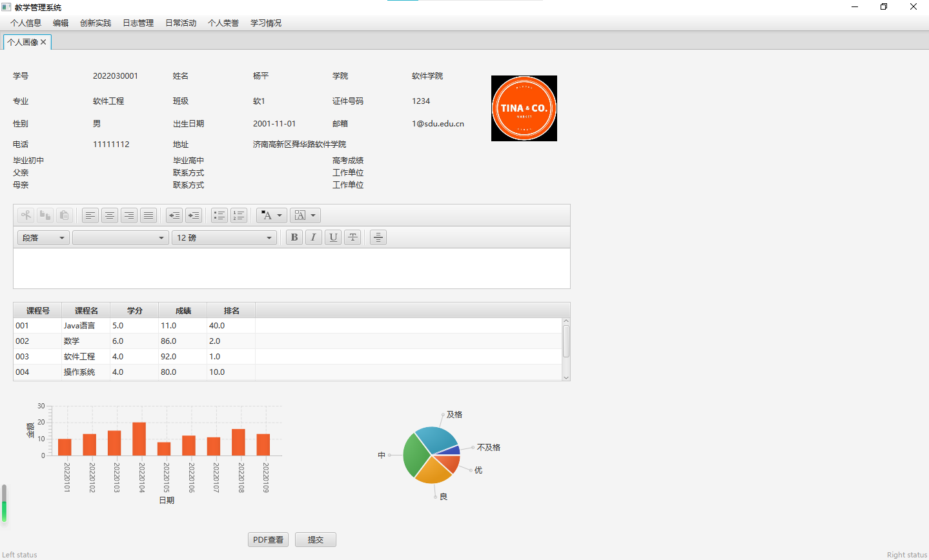
Task: Click the birth date 2001-11-01
Action: tap(274, 124)
